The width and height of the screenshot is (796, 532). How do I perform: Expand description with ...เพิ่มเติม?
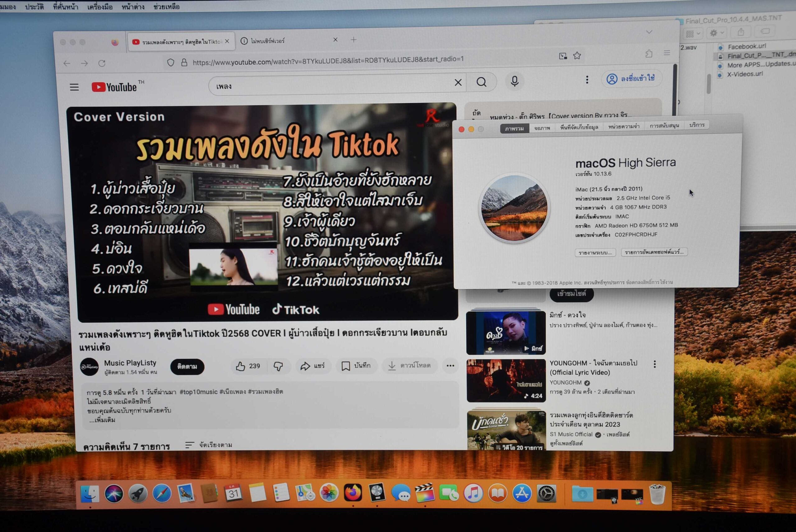(x=103, y=420)
